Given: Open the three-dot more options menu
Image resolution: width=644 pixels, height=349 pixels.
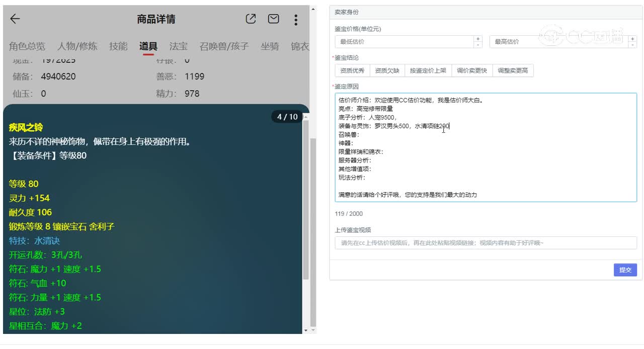Looking at the screenshot, I should 296,19.
